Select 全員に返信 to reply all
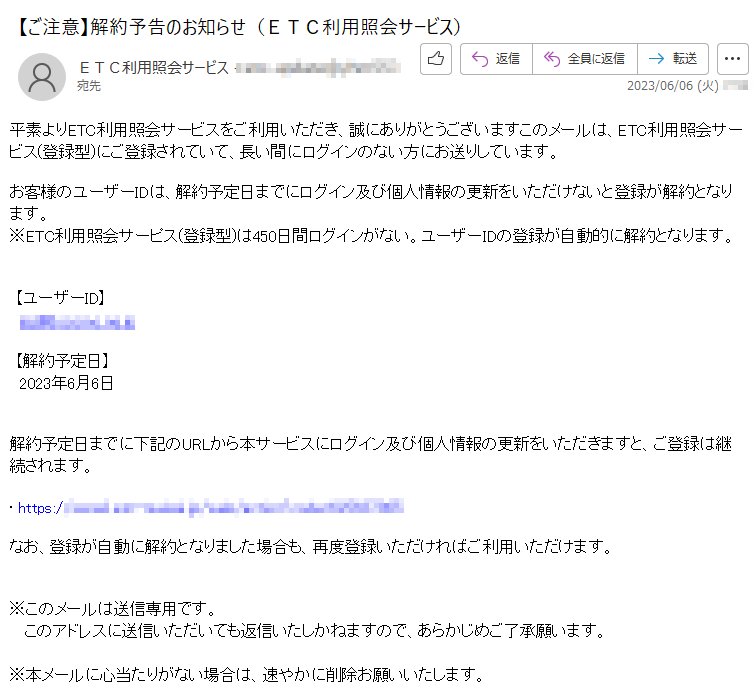The height and width of the screenshot is (693, 755). click(585, 59)
